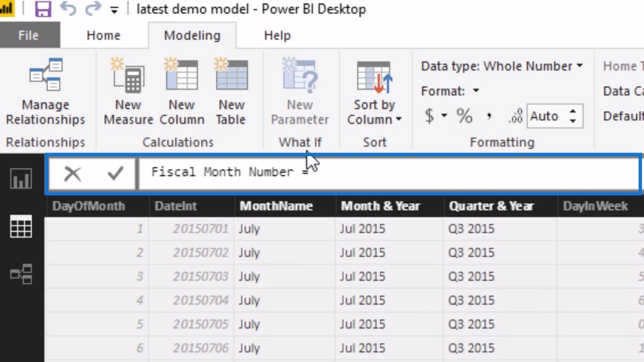Cancel the formula with the X button
This screenshot has height=362, width=644.
click(x=72, y=174)
